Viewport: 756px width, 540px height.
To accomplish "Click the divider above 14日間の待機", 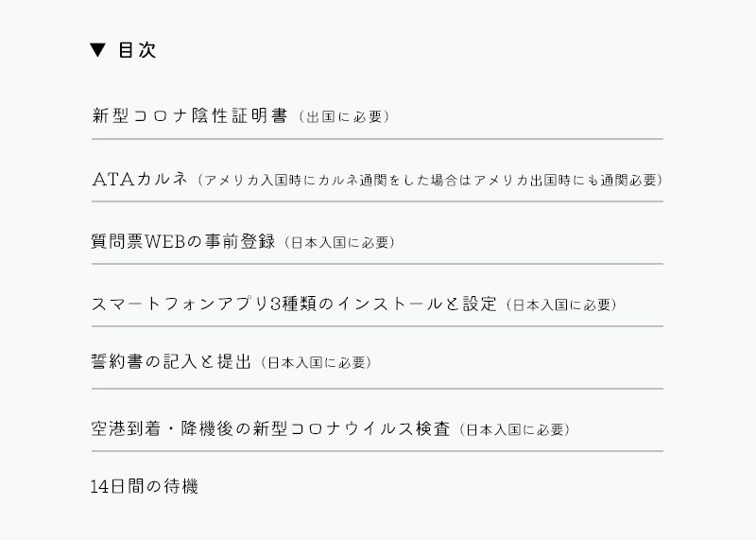I will [377, 451].
